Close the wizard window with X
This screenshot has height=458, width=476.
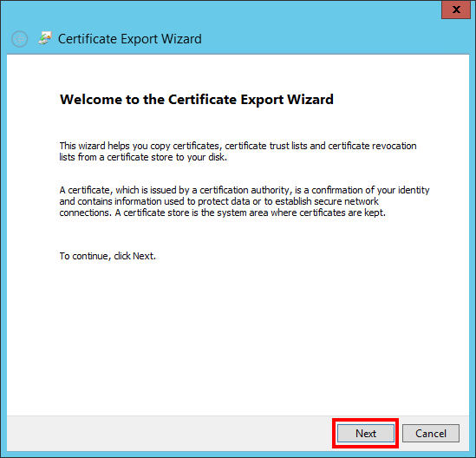(456, 10)
